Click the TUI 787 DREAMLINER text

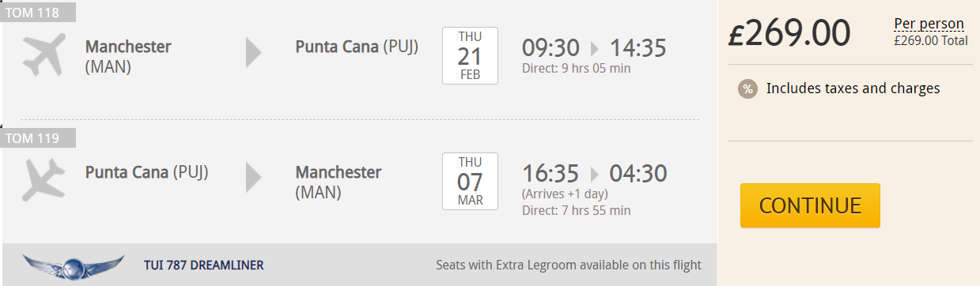click(x=203, y=265)
